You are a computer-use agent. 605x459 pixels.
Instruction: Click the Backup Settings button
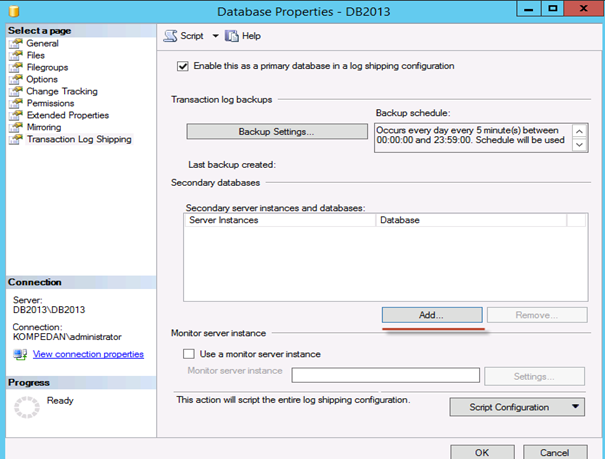[276, 132]
